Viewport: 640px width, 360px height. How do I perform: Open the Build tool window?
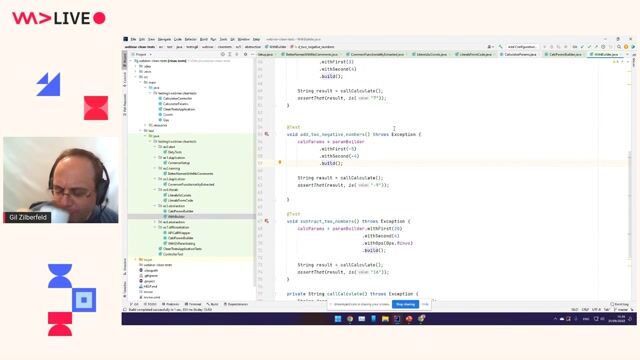coord(212,304)
